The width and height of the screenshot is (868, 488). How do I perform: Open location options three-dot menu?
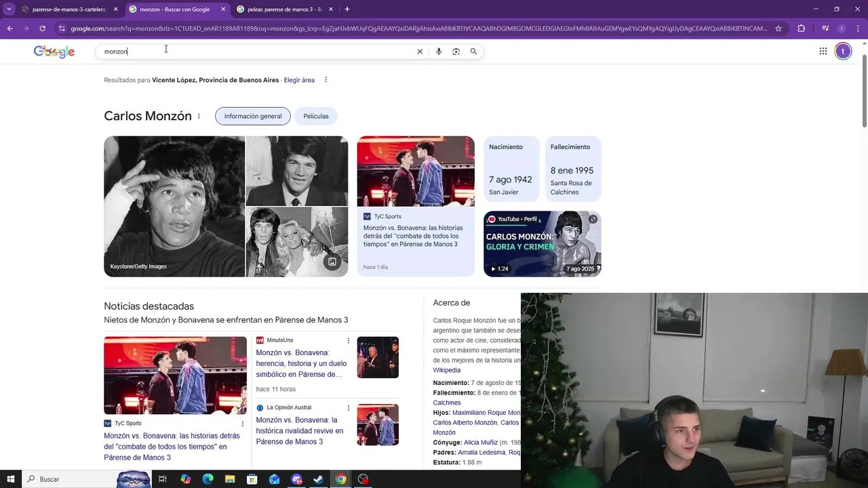coord(325,80)
